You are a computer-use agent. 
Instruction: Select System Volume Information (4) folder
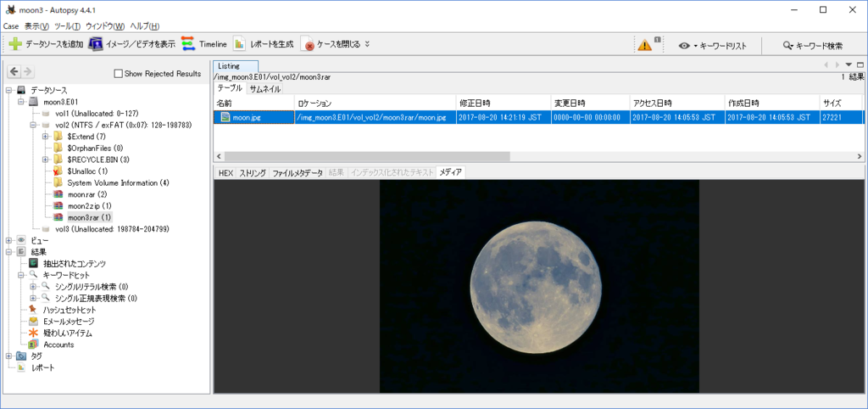click(x=118, y=183)
